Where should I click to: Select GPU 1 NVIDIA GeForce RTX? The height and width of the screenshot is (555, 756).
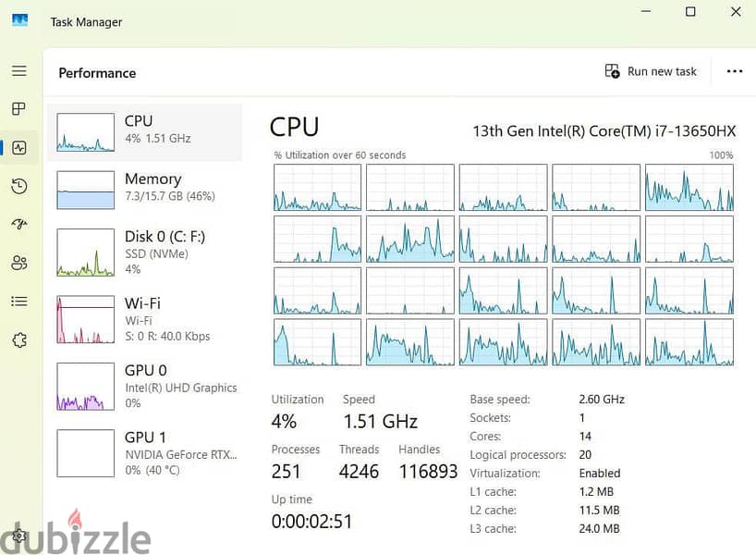[x=145, y=453]
